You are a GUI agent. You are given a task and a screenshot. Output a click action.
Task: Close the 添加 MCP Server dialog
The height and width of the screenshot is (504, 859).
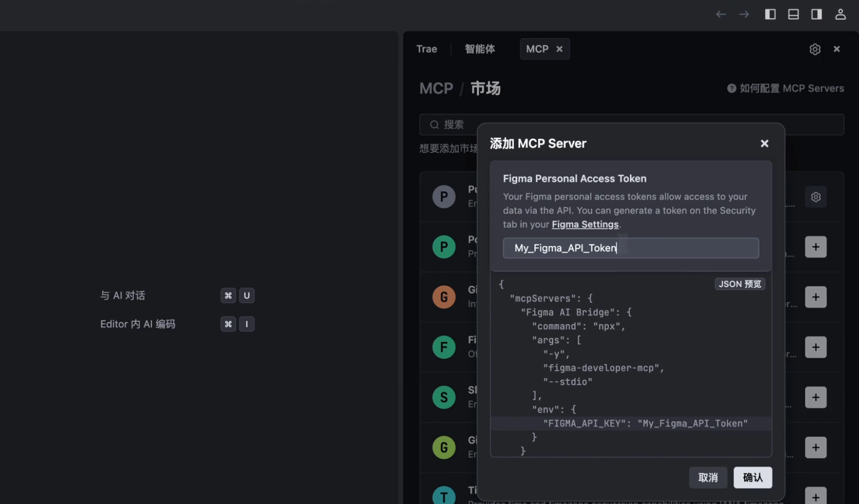764,144
